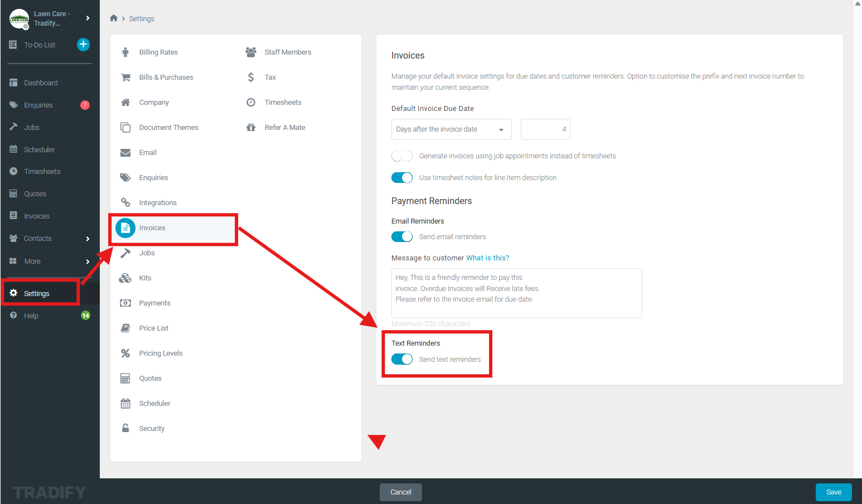Open Scheduler from the left sidebar
This screenshot has height=504, width=862.
[39, 150]
